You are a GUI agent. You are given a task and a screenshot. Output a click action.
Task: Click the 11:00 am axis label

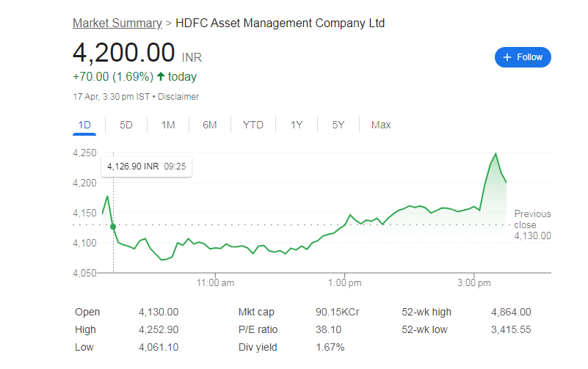[x=215, y=283]
